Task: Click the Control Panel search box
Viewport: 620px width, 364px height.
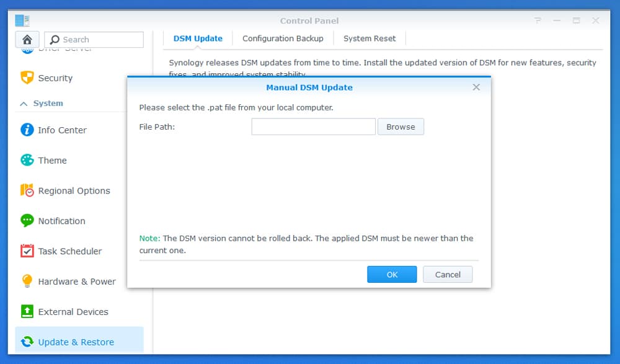Action: coord(94,40)
